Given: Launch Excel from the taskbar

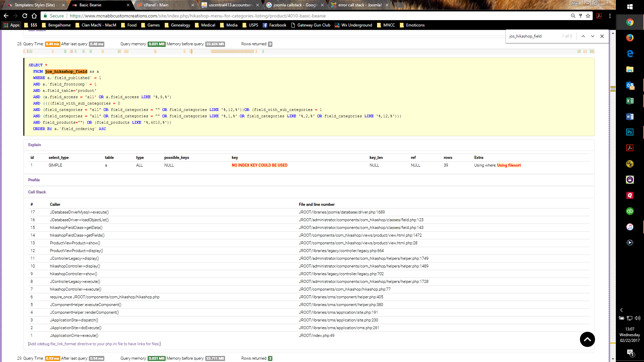Looking at the screenshot, I should click(630, 101).
